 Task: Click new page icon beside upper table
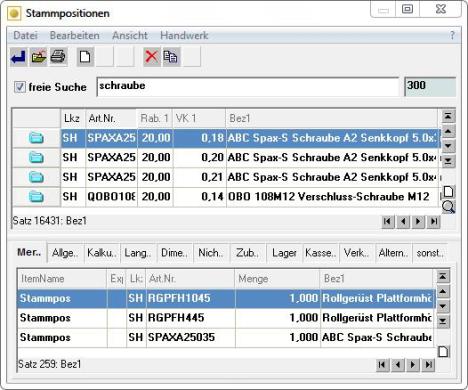click(448, 192)
